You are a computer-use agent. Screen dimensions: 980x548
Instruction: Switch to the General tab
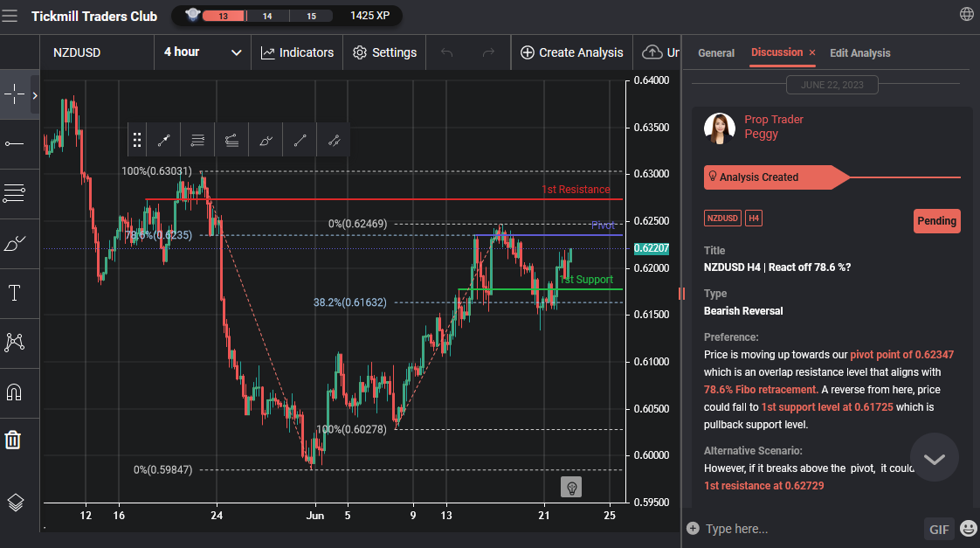point(715,53)
